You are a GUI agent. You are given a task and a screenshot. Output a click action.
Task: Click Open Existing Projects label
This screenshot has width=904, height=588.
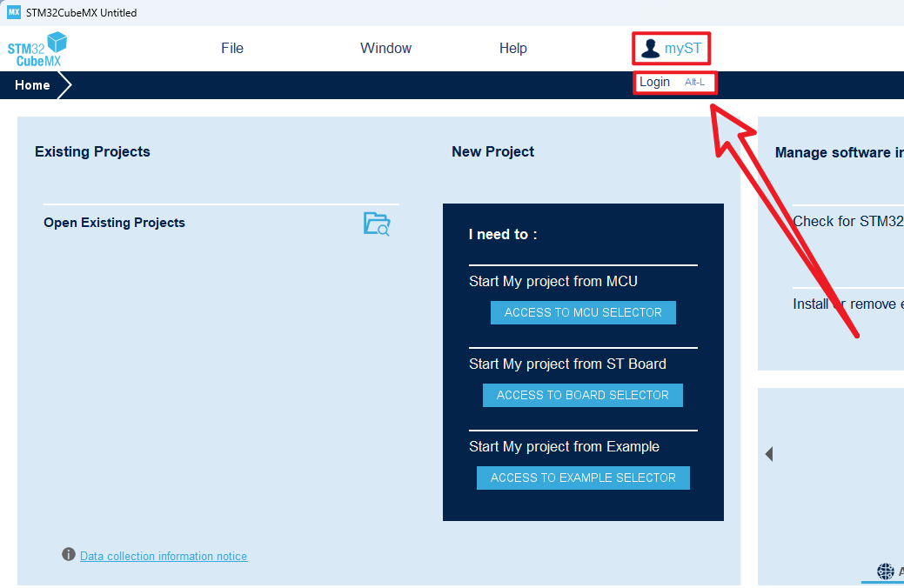pos(114,223)
